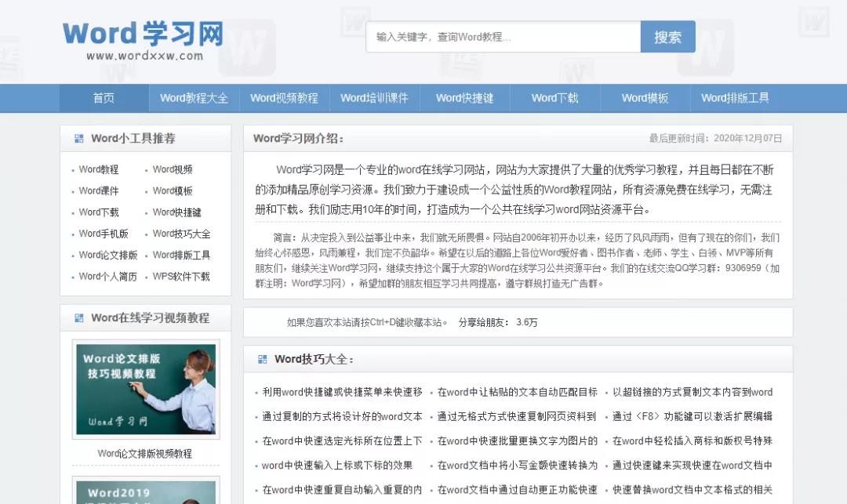Select 首页 in the navigation bar
The image size is (847, 504).
(103, 97)
